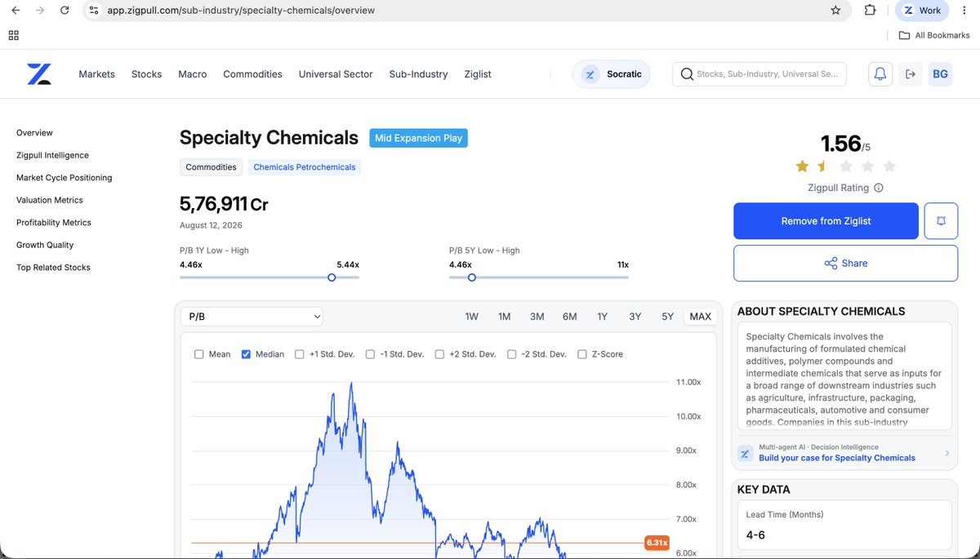Select the 1Y time range
This screenshot has width=980, height=559.
[x=602, y=317]
